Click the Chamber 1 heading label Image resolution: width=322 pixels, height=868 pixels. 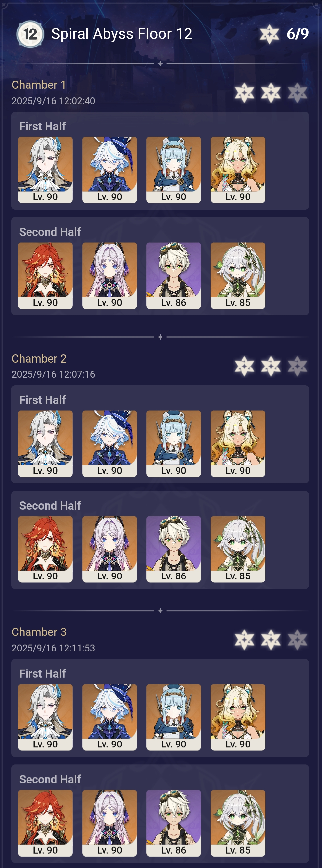click(x=39, y=85)
